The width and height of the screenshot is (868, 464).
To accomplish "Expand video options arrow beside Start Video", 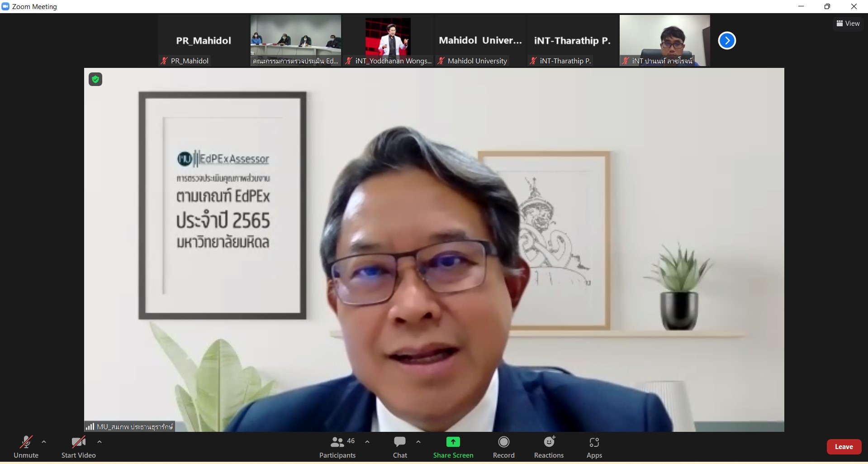I will [x=100, y=442].
